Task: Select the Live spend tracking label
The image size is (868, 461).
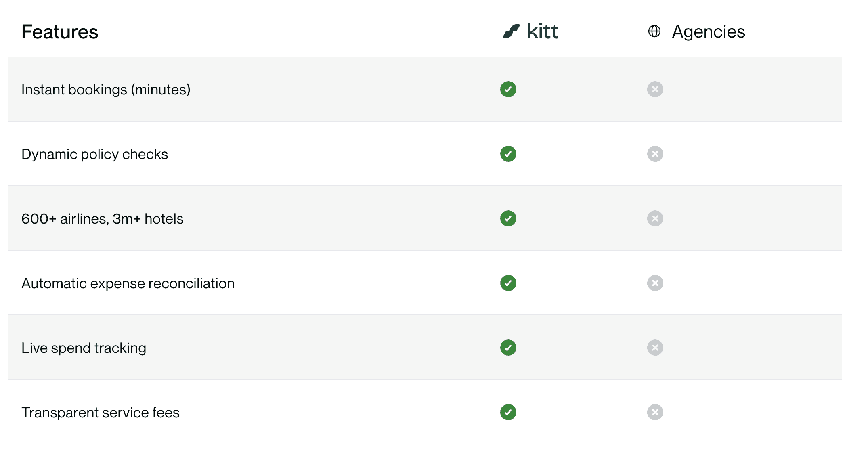Action: tap(84, 348)
